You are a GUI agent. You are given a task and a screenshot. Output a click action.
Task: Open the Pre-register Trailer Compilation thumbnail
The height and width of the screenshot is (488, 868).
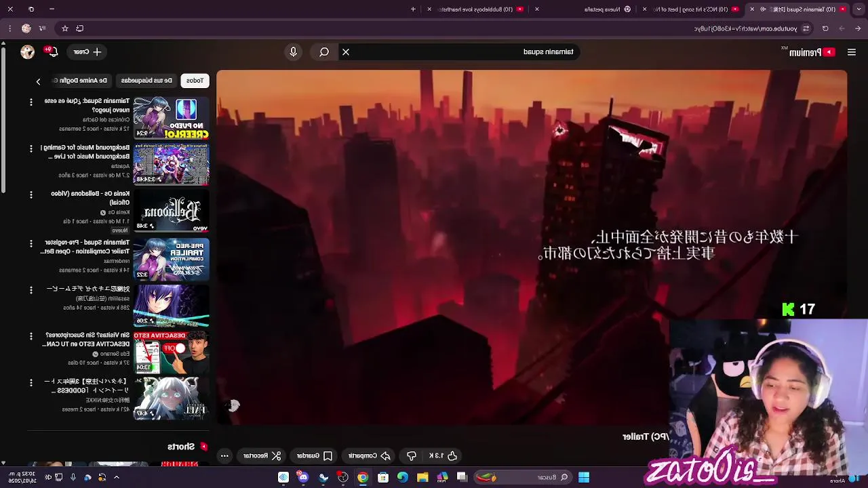point(171,258)
